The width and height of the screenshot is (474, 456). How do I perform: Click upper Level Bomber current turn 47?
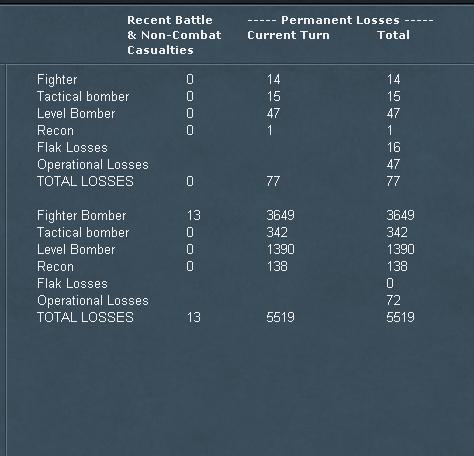coord(273,114)
